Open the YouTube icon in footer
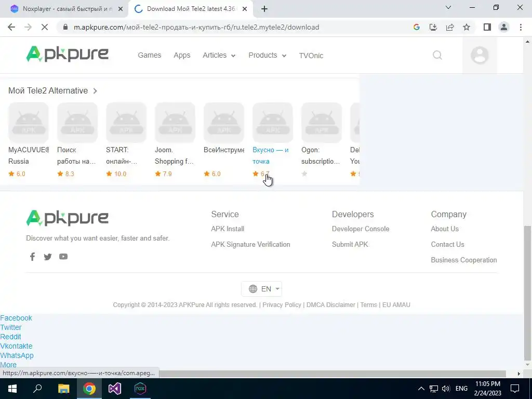Screen dimensions: 532x399 [x=63, y=257]
